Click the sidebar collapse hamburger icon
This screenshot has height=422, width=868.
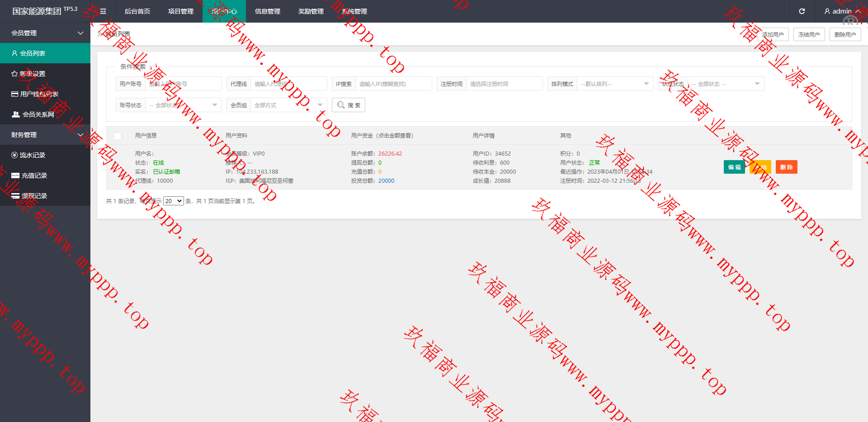pyautogui.click(x=103, y=11)
